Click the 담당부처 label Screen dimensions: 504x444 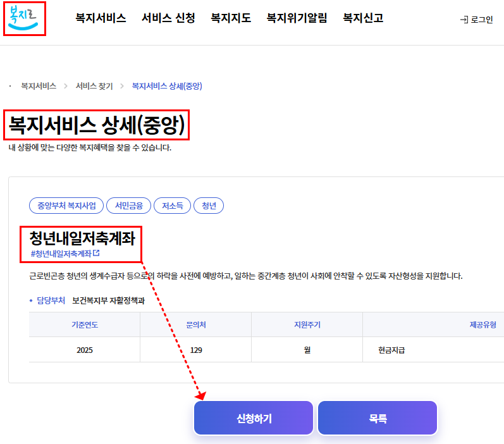pyautogui.click(x=51, y=300)
